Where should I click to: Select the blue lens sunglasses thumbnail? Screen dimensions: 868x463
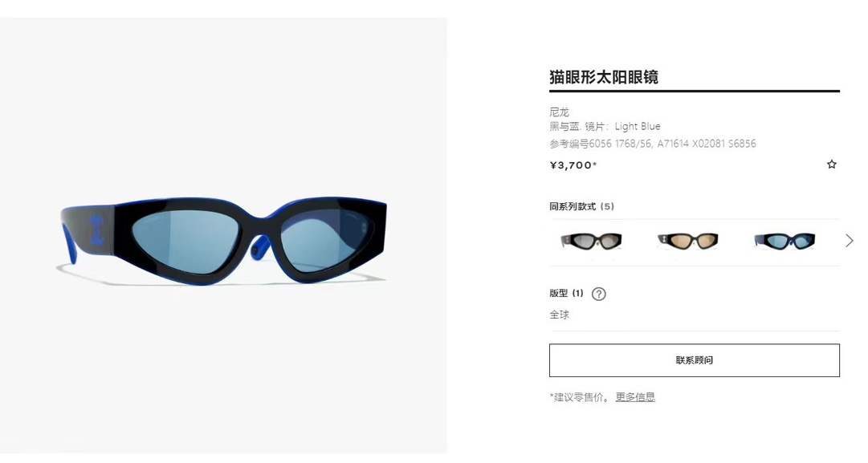(784, 242)
